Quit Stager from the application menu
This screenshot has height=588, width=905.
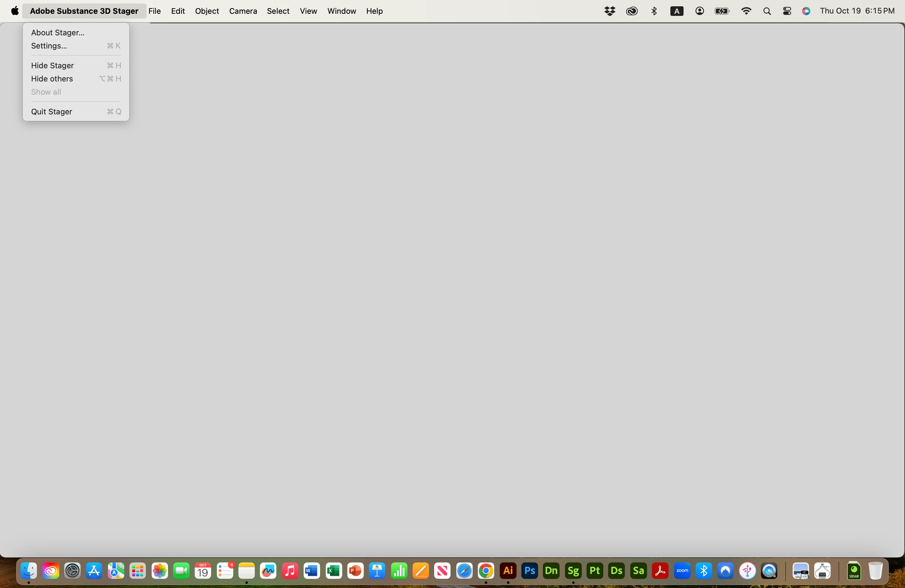click(52, 111)
